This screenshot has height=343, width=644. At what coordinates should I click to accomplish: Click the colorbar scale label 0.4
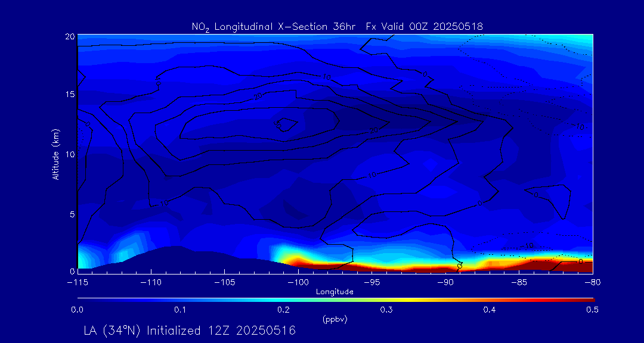[490, 310]
